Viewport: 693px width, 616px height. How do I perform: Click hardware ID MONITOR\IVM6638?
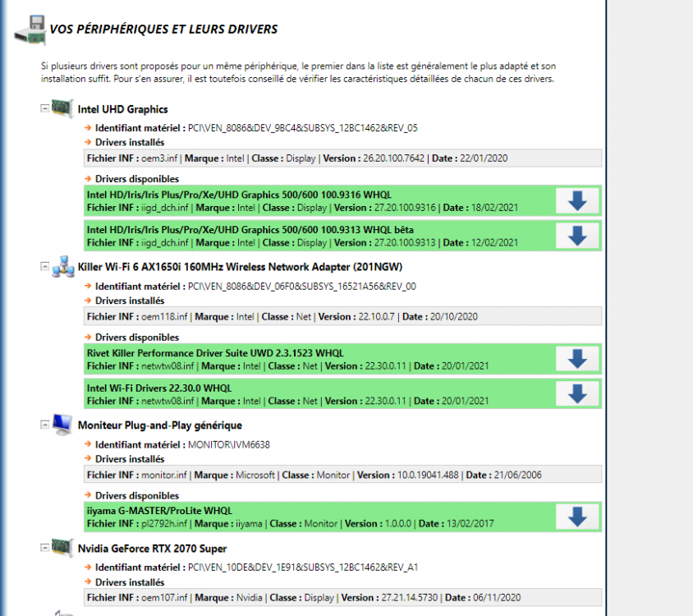click(x=229, y=445)
